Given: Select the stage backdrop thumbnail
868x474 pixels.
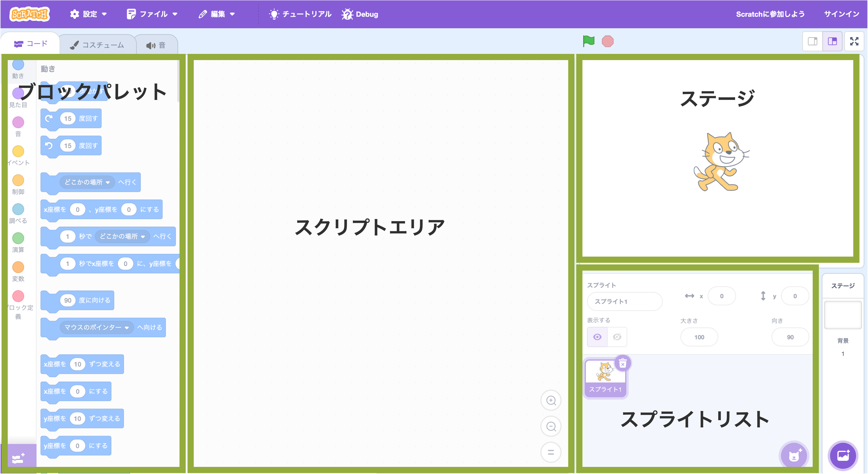Looking at the screenshot, I should [x=843, y=315].
